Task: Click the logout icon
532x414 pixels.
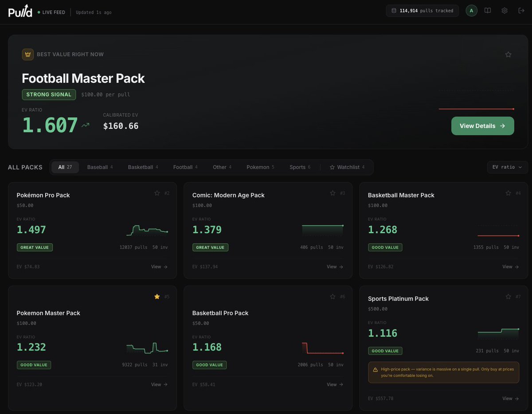Action: point(521,11)
